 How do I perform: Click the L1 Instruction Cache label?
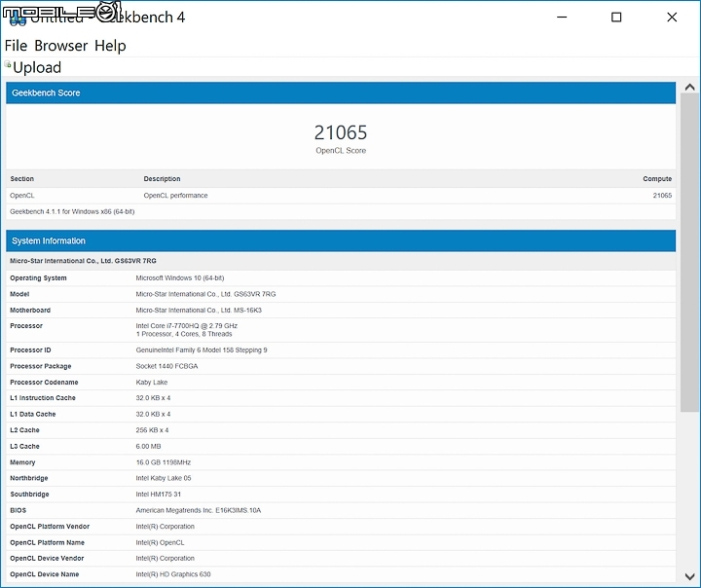coord(43,398)
